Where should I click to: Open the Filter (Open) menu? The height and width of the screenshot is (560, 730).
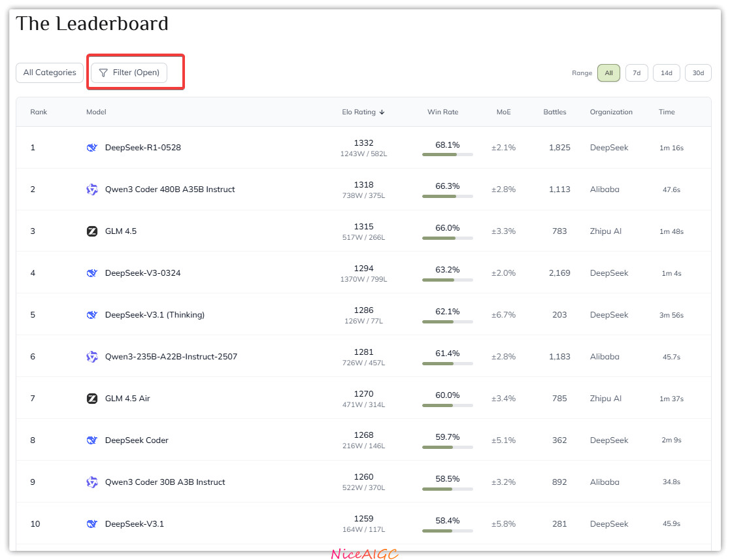click(129, 73)
